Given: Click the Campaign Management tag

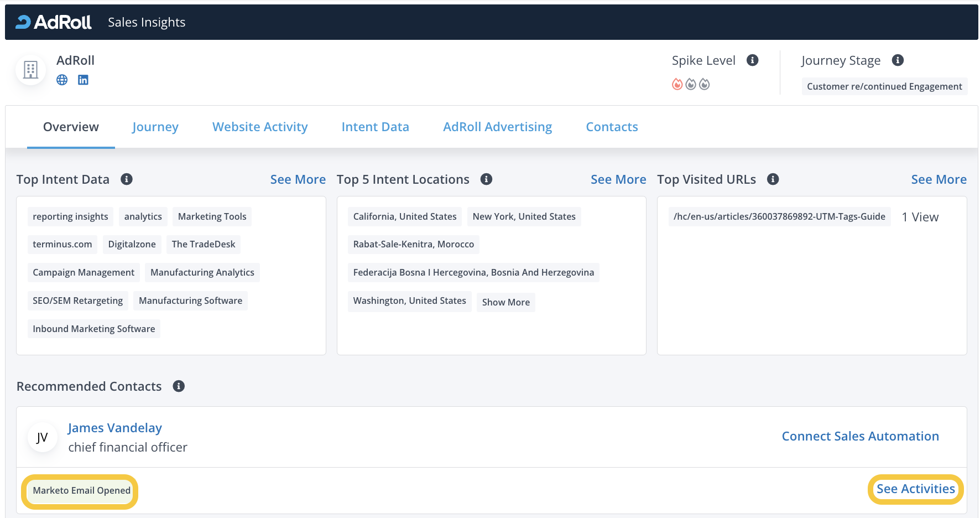Looking at the screenshot, I should [x=84, y=272].
